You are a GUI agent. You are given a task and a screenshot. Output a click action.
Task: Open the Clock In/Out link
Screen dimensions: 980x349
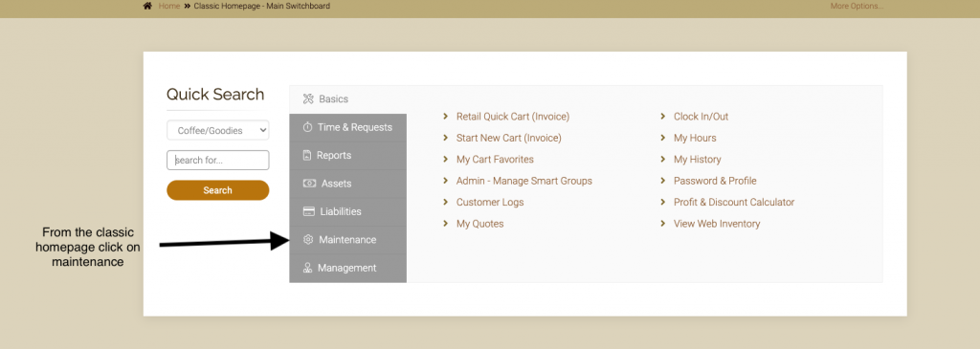click(x=701, y=117)
